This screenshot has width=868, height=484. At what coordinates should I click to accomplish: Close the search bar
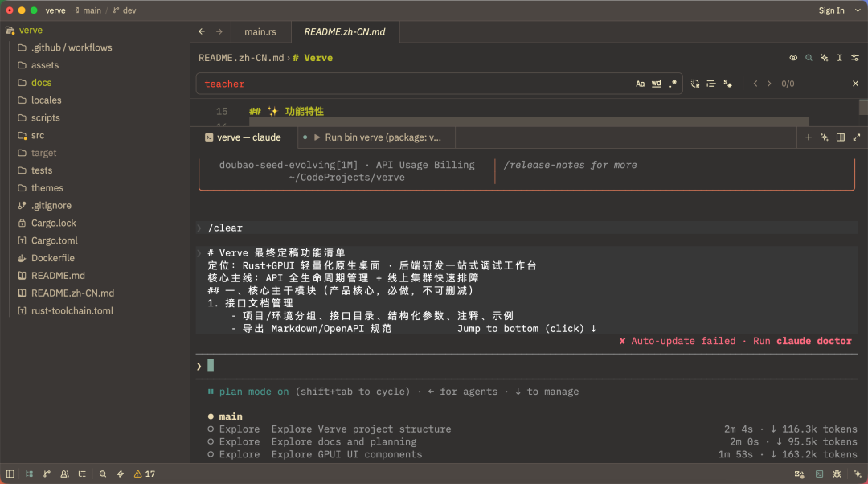pos(855,84)
